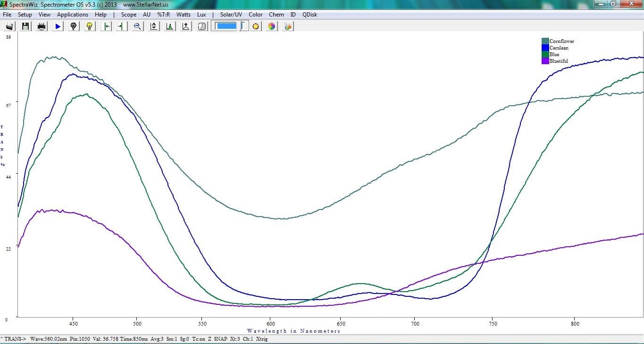This screenshot has height=344, width=644.
Task: Close the SpectraWiz window
Action: [x=630, y=4]
